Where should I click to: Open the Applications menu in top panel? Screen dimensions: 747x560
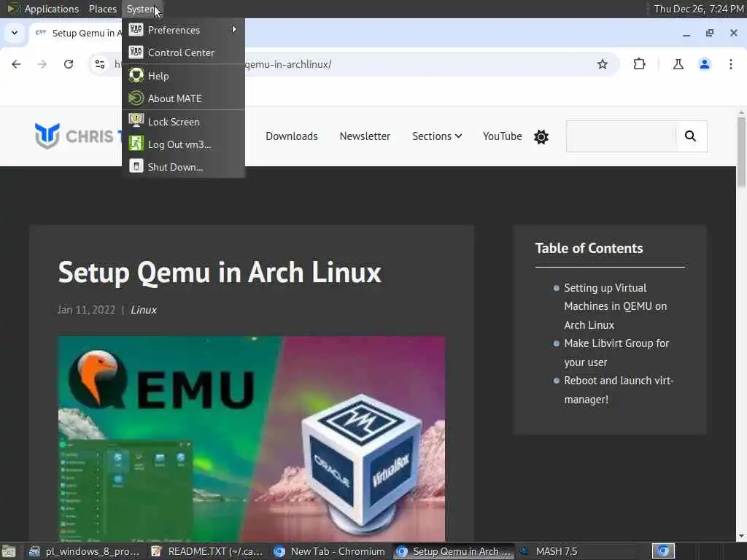(52, 9)
